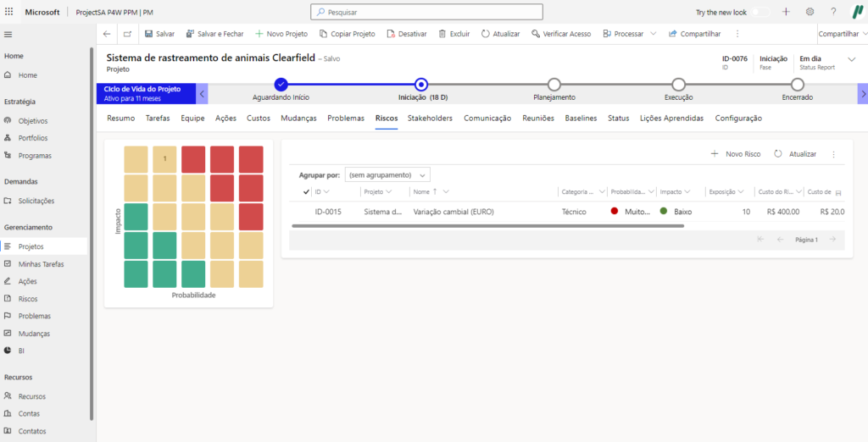The width and height of the screenshot is (868, 442).
Task: Click the horizontal scrollbar of risk grid
Action: [487, 226]
